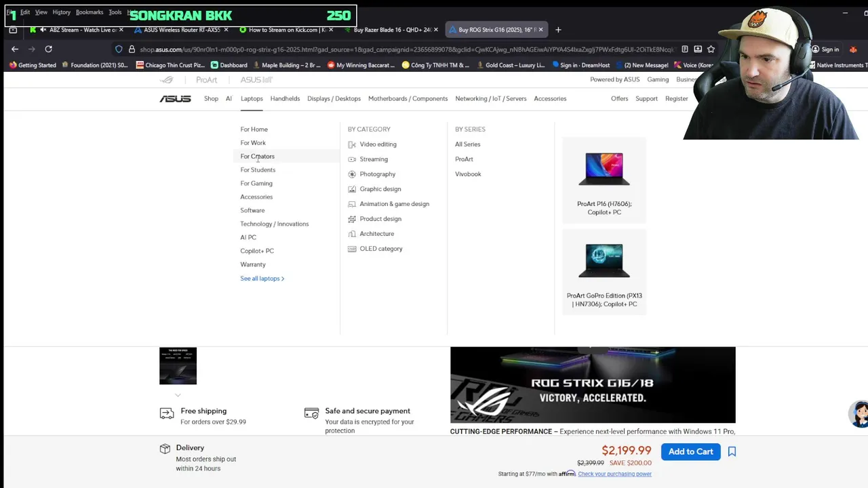This screenshot has height=488, width=868.
Task: Save product with the bookmark ribbon icon
Action: click(x=732, y=451)
